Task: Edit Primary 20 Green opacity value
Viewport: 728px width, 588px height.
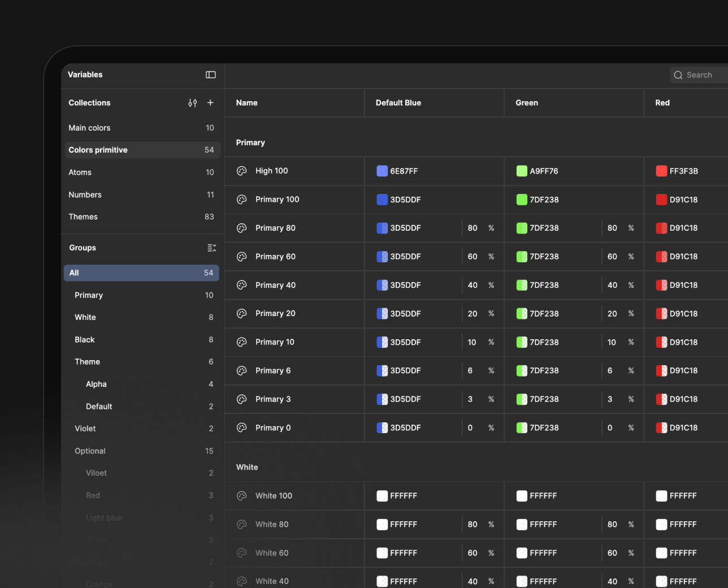Action: 612,313
